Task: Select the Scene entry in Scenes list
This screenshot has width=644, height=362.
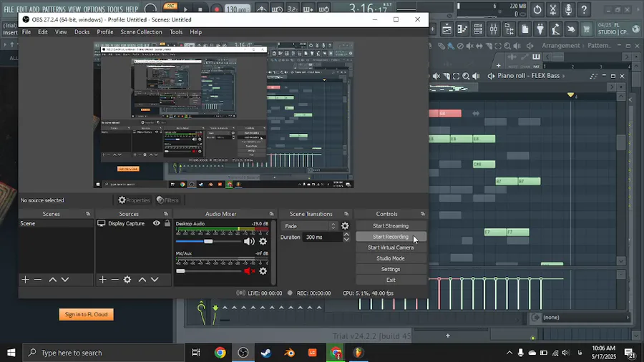Action: 57,223
